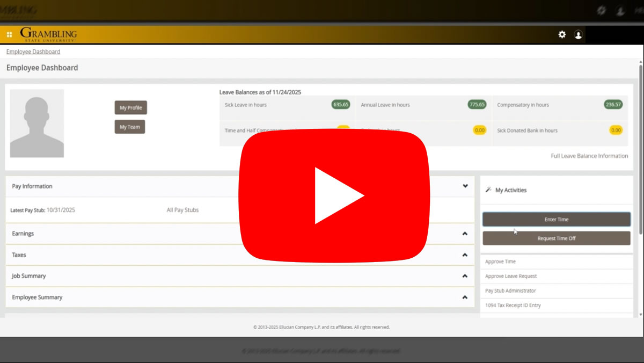Play the video with the YouTube button
Screen dimensions: 644x363
tap(334, 196)
